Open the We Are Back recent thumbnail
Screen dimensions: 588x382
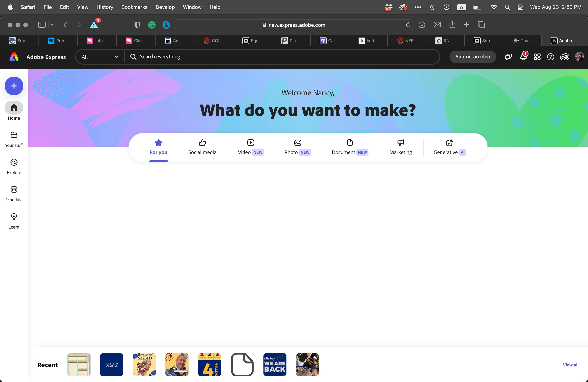[275, 364]
